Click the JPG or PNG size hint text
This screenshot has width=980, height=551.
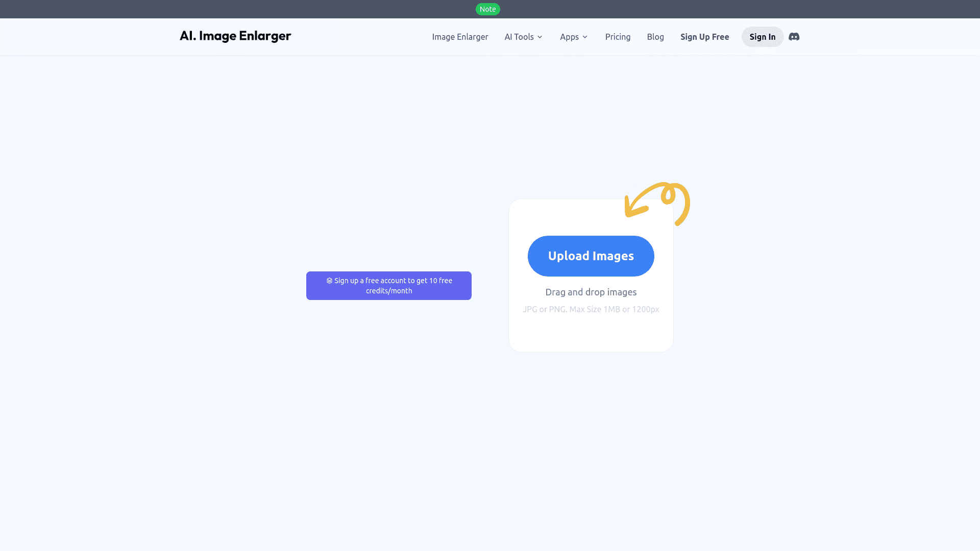(591, 309)
